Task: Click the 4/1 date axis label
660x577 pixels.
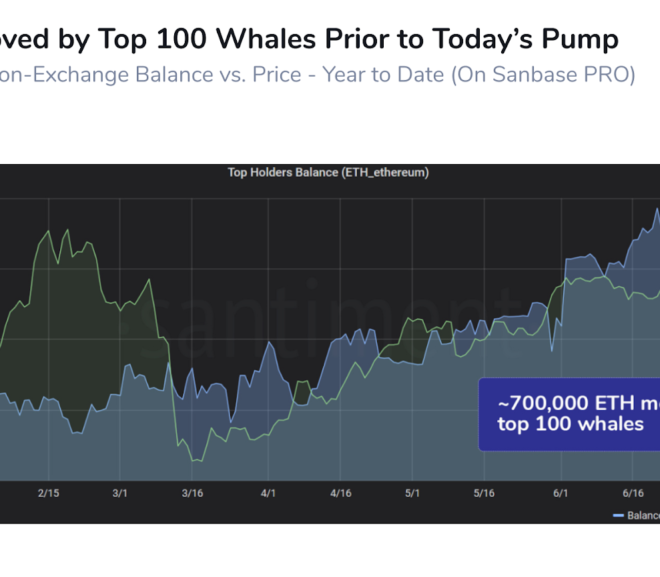Action: click(x=268, y=493)
